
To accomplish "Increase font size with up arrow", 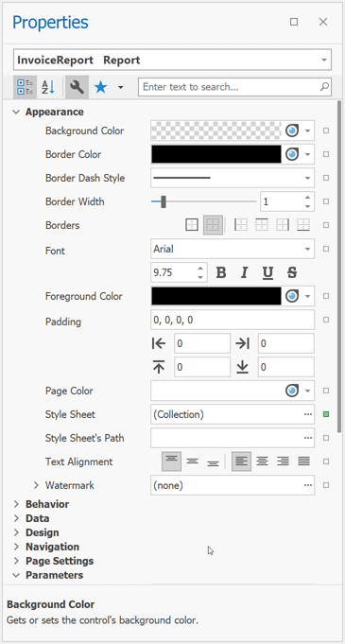I will coord(200,268).
